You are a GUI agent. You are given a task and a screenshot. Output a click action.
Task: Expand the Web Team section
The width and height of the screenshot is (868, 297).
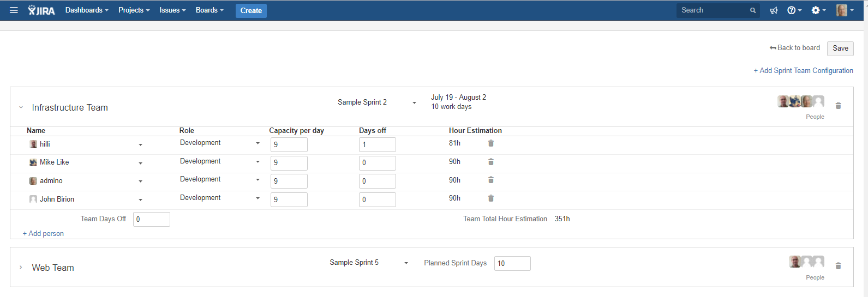point(21,268)
